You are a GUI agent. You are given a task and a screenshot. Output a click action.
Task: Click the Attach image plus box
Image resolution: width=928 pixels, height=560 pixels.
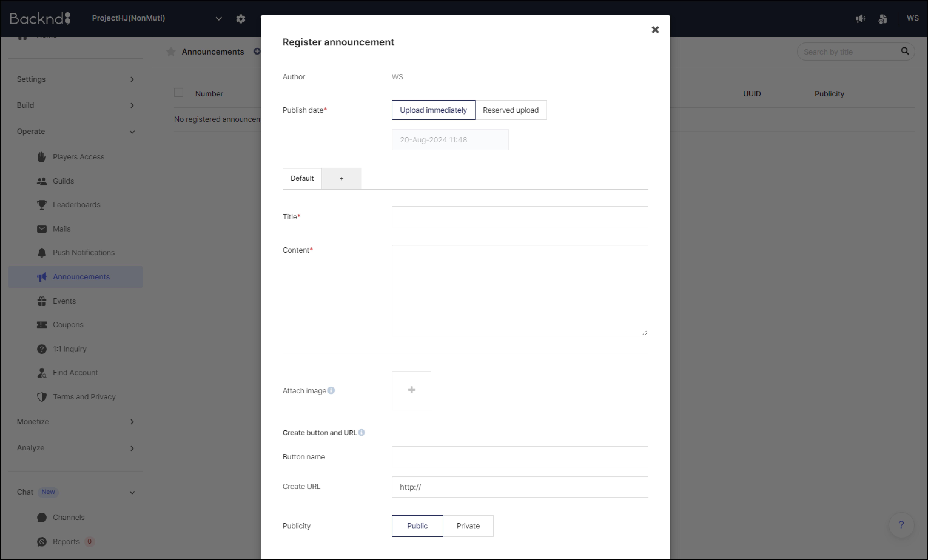(x=411, y=391)
